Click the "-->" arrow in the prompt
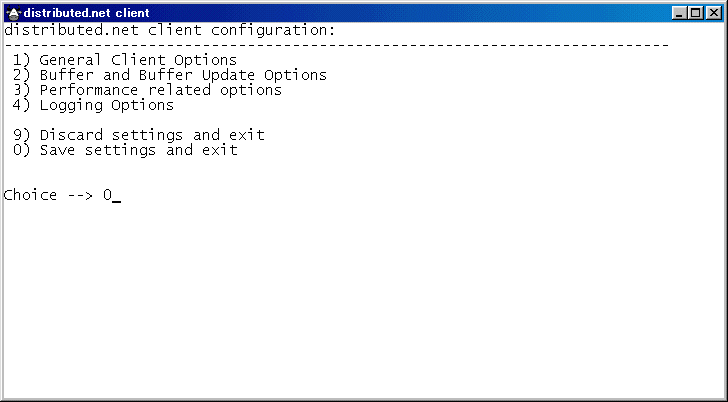 [x=80, y=195]
